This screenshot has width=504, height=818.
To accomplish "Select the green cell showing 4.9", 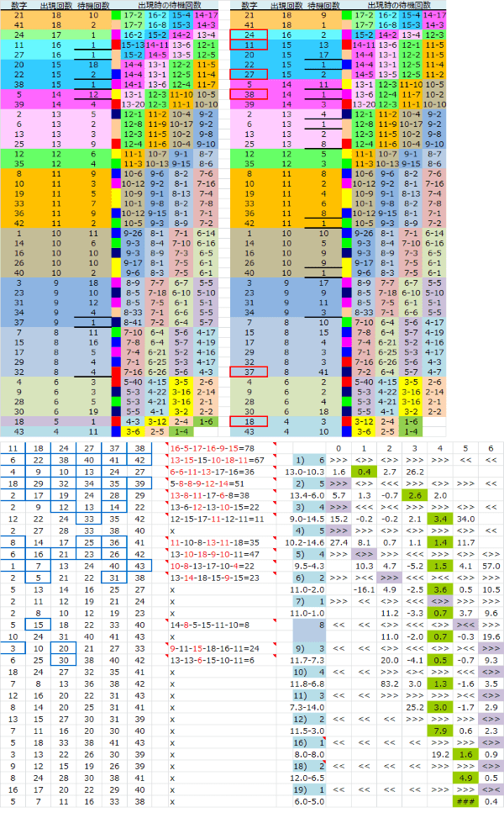I will tap(465, 778).
